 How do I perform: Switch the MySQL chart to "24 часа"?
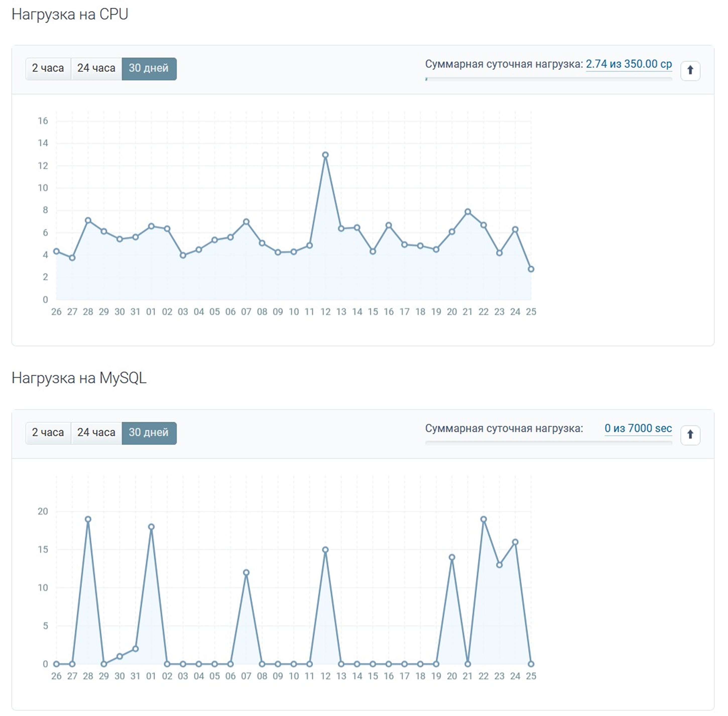coord(96,433)
